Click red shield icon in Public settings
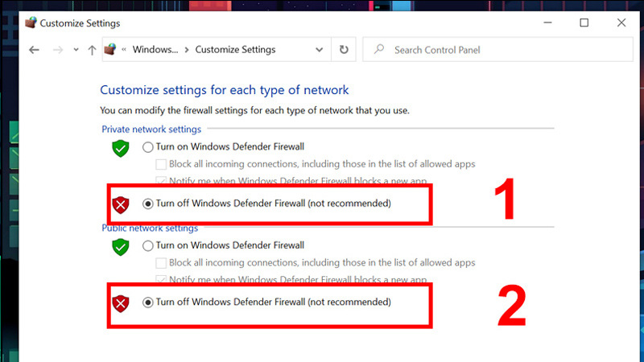The height and width of the screenshot is (362, 644). click(x=120, y=304)
